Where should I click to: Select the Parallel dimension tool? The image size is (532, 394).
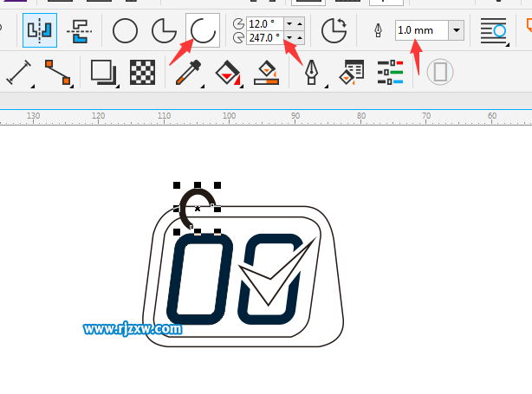[x=20, y=72]
